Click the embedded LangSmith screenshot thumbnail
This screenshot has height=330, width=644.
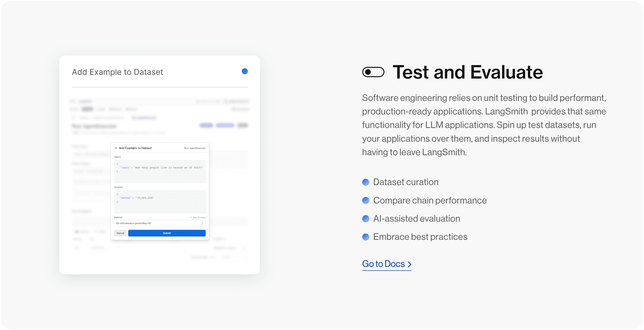click(160, 180)
